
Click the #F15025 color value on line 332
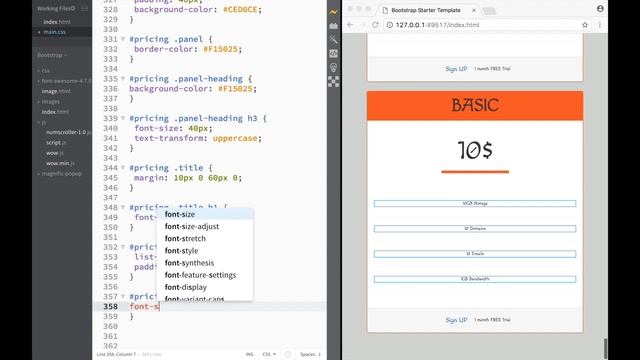(x=220, y=49)
